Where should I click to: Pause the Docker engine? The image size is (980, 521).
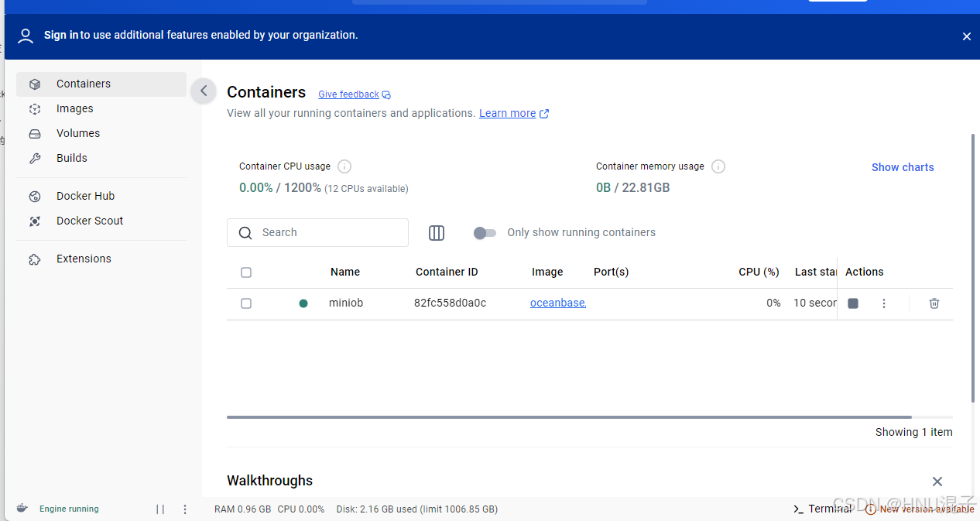tap(160, 509)
